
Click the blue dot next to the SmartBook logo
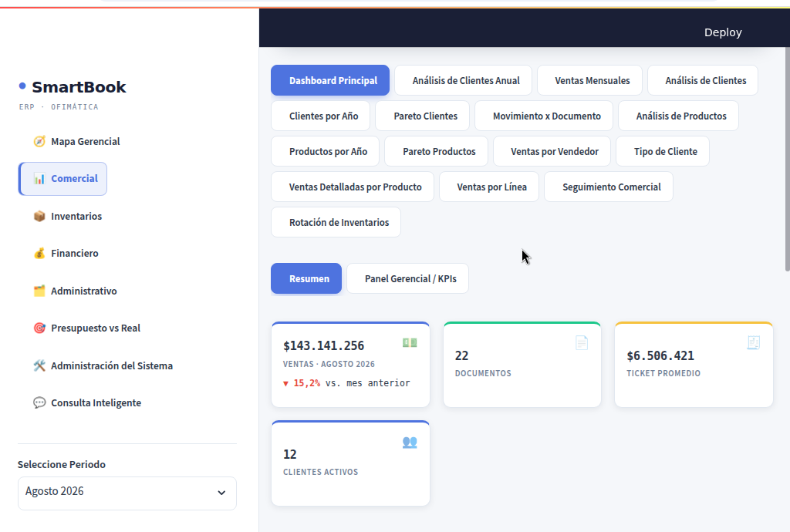tap(22, 86)
